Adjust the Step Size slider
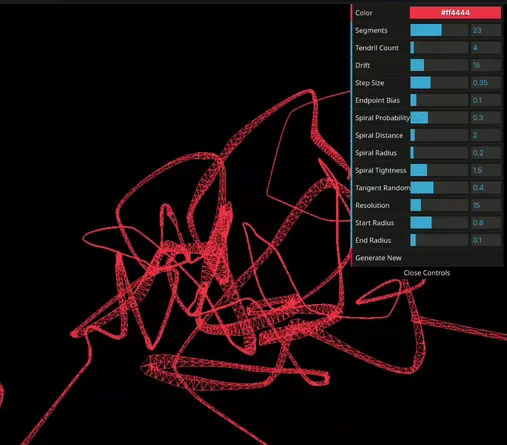This screenshot has width=507, height=445. (x=439, y=83)
